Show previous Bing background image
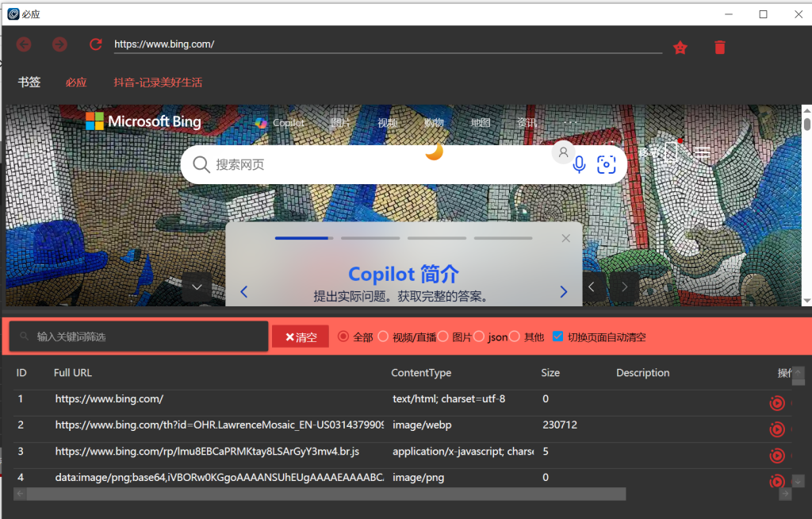Viewport: 812px width, 519px height. click(592, 286)
